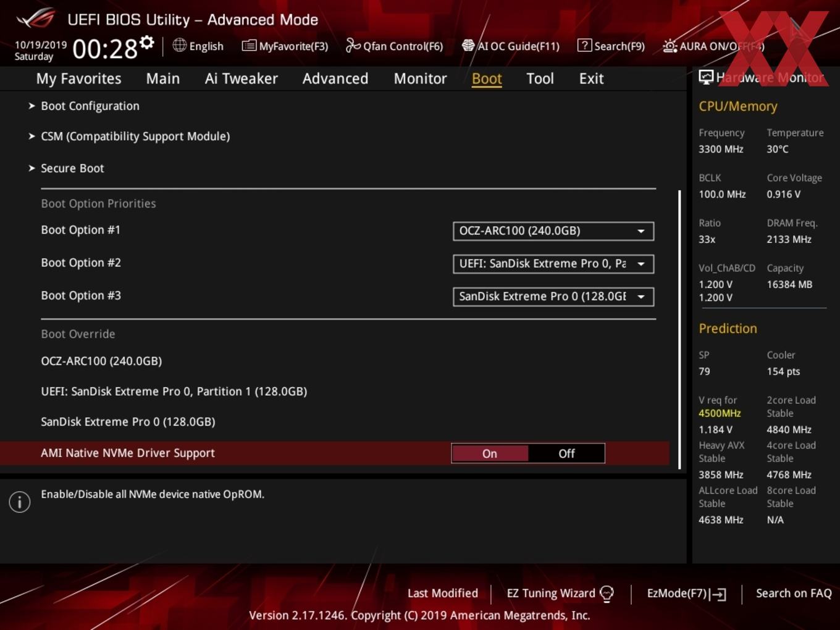Switch to Advanced tab
This screenshot has width=840, height=630.
335,79
